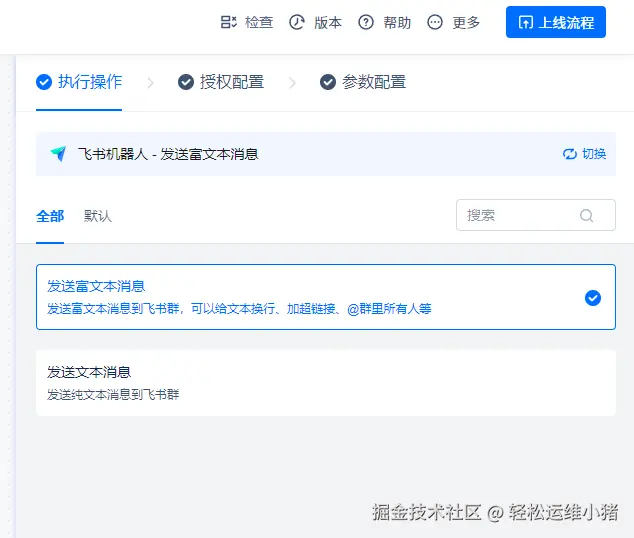634x538 pixels.
Task: Open the 版本 history option
Action: [x=316, y=22]
